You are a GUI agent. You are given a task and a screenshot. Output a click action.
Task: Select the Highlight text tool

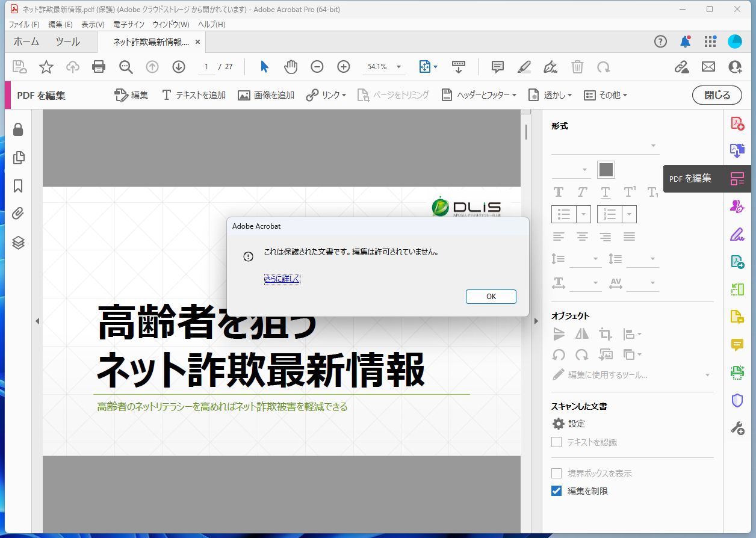point(524,67)
